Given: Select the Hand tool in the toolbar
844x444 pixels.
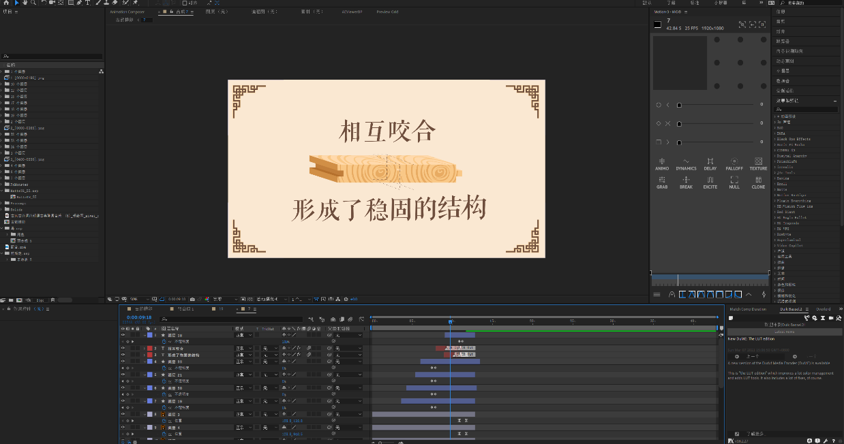Looking at the screenshot, I should pos(25,3).
